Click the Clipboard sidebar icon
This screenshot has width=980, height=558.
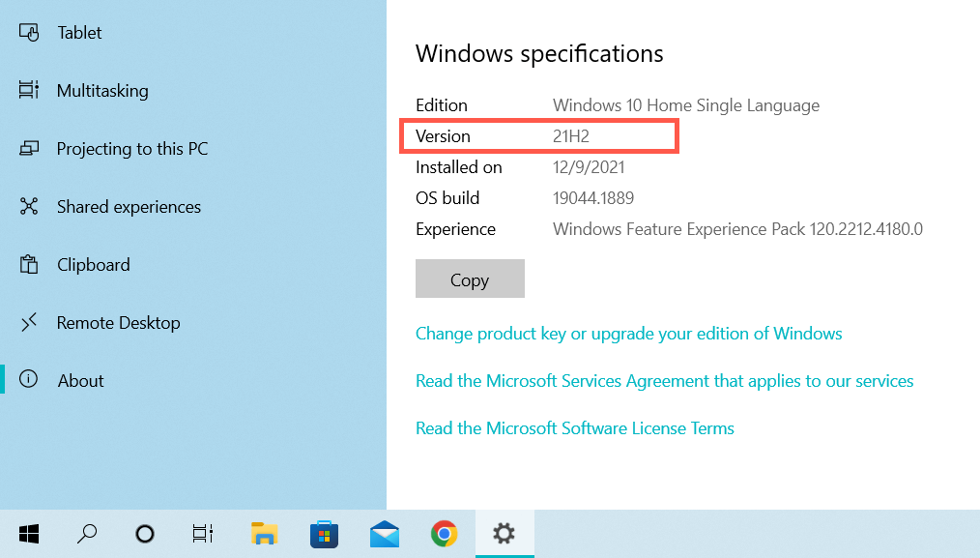[x=29, y=265]
